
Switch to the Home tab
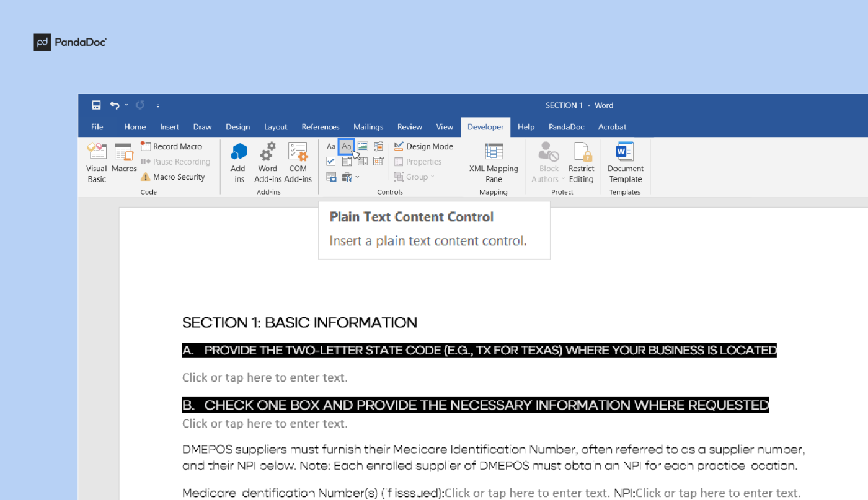click(x=135, y=127)
